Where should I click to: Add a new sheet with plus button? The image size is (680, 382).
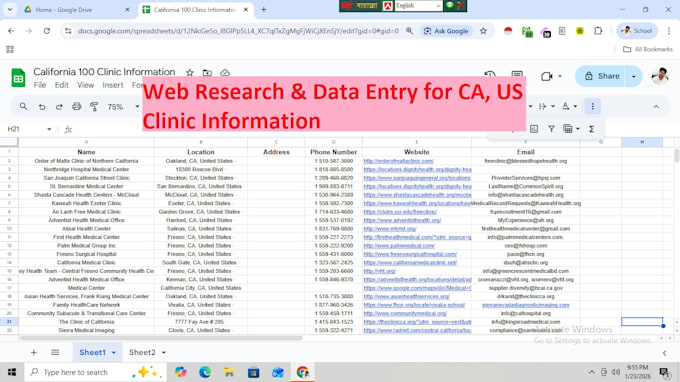click(x=33, y=353)
